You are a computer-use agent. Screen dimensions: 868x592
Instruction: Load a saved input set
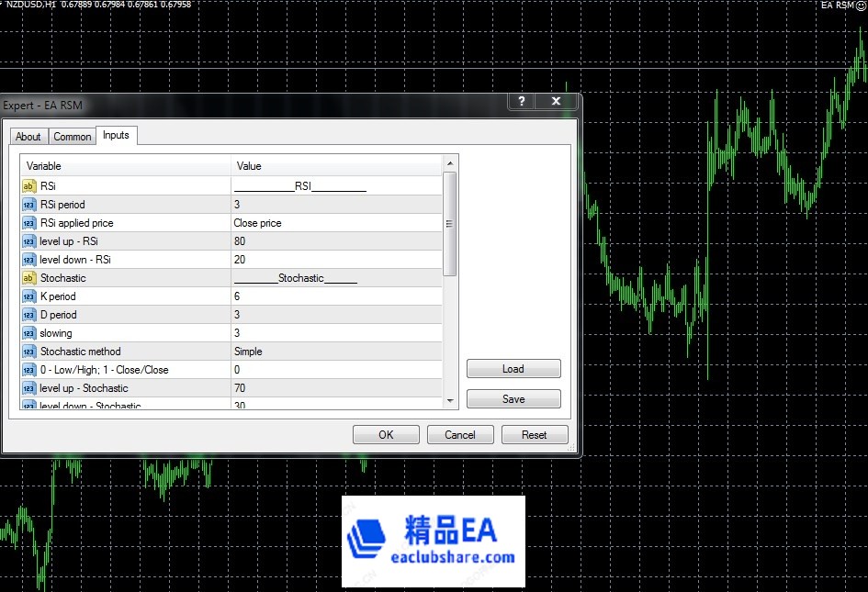513,369
